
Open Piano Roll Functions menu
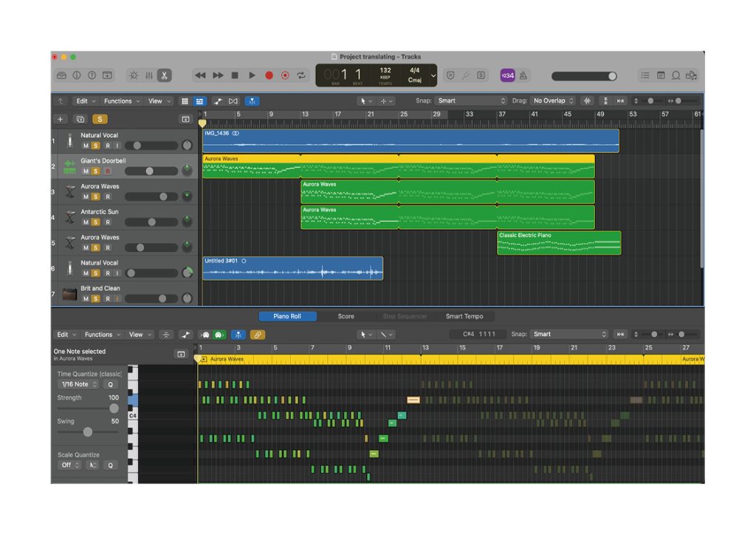(102, 334)
